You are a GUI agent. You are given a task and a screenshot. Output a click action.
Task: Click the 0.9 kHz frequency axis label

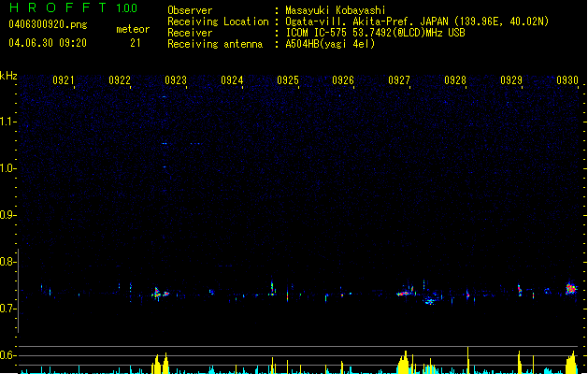[x=8, y=215]
